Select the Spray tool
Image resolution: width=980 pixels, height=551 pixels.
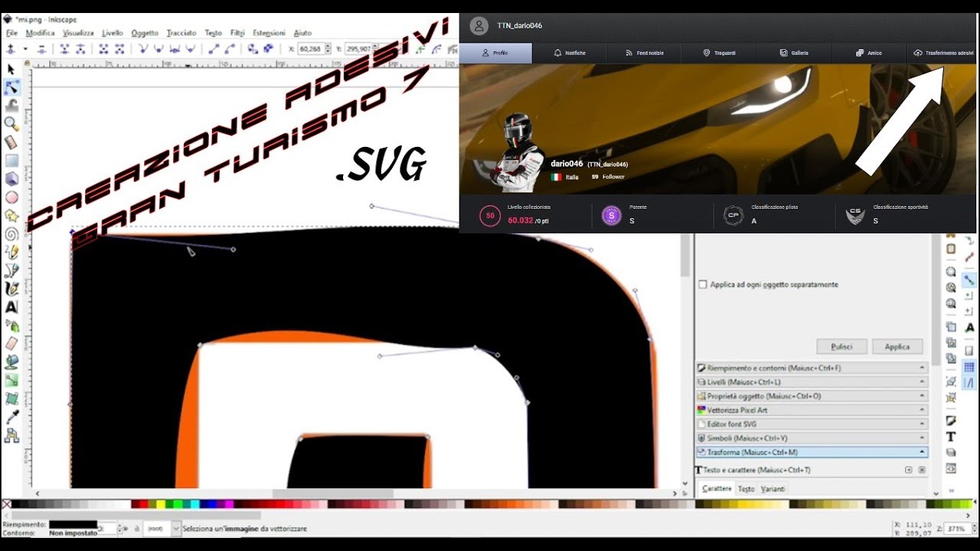pos(11,325)
